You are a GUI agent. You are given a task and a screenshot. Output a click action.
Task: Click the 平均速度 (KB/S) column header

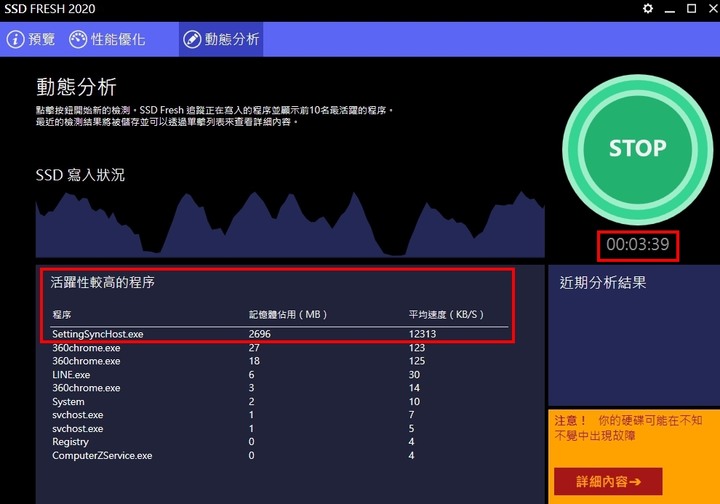point(446,315)
